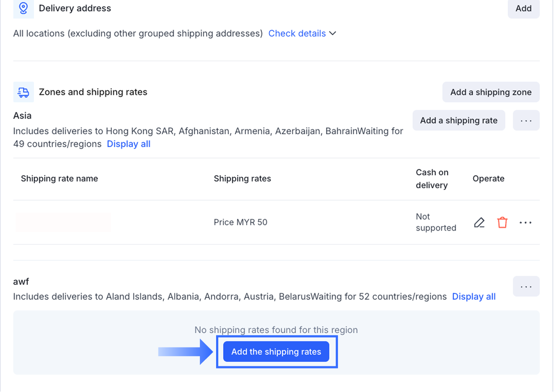Open more options for the MYR 50 rate row
The width and height of the screenshot is (554, 392).
526,222
